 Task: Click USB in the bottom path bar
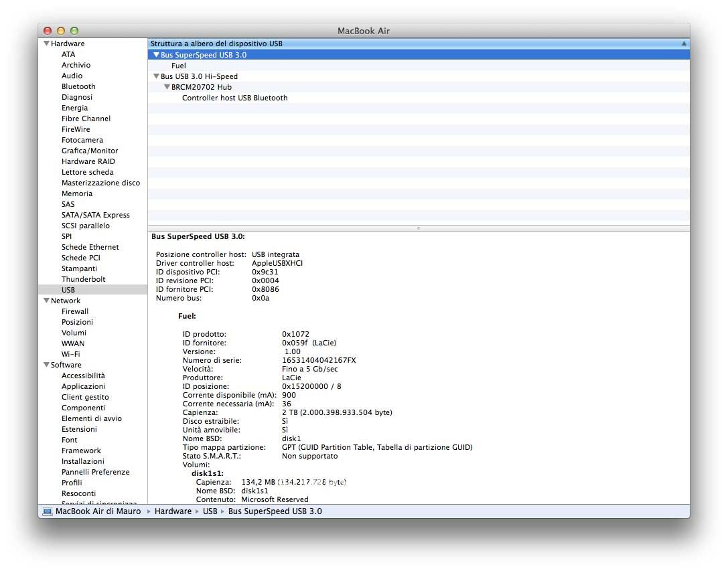click(210, 511)
